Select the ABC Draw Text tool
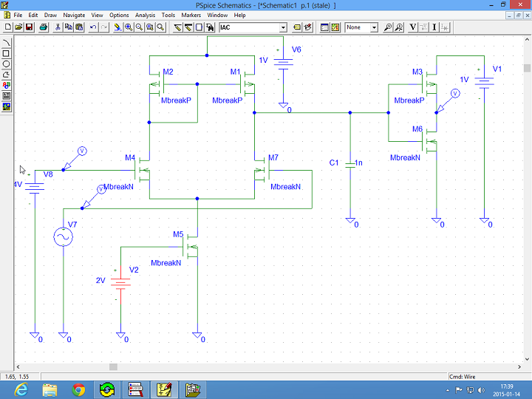The height and width of the screenshot is (399, 532). click(7, 85)
